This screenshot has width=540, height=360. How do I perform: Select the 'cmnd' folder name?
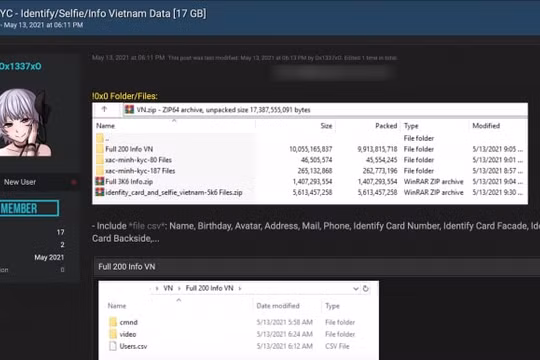click(128, 322)
